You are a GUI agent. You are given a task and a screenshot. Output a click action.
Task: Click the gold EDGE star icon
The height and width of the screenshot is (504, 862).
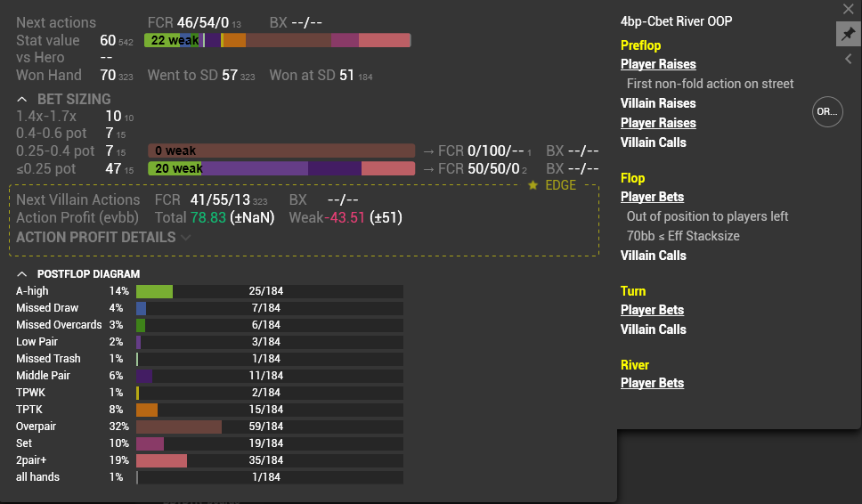(x=533, y=185)
